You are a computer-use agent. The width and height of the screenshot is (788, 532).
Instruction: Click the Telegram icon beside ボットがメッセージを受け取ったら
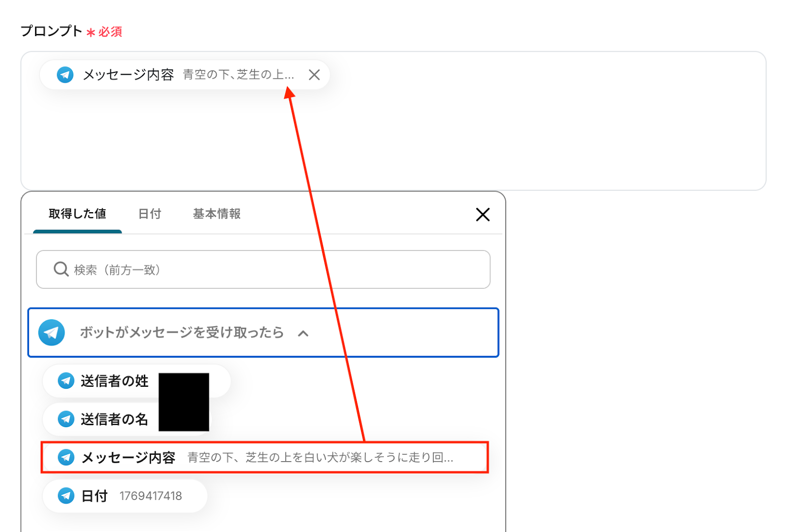coord(52,333)
